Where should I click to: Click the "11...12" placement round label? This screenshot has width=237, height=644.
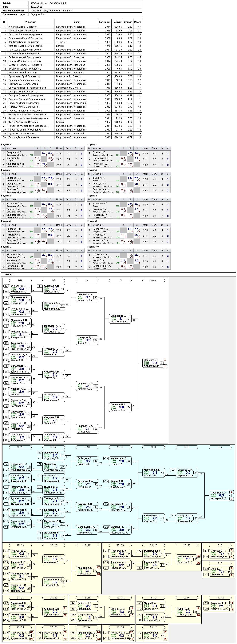tap(220, 598)
